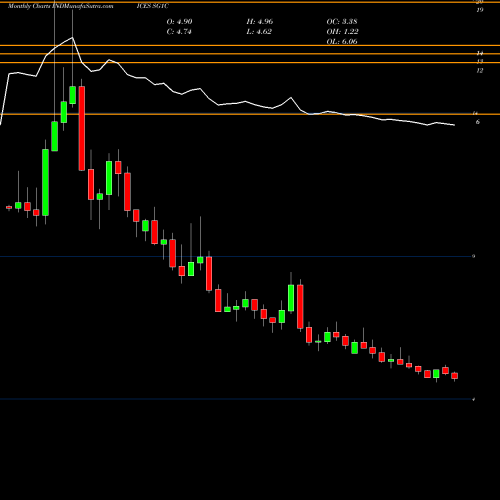Select the ICES SGTC ticker label

coord(153,6)
